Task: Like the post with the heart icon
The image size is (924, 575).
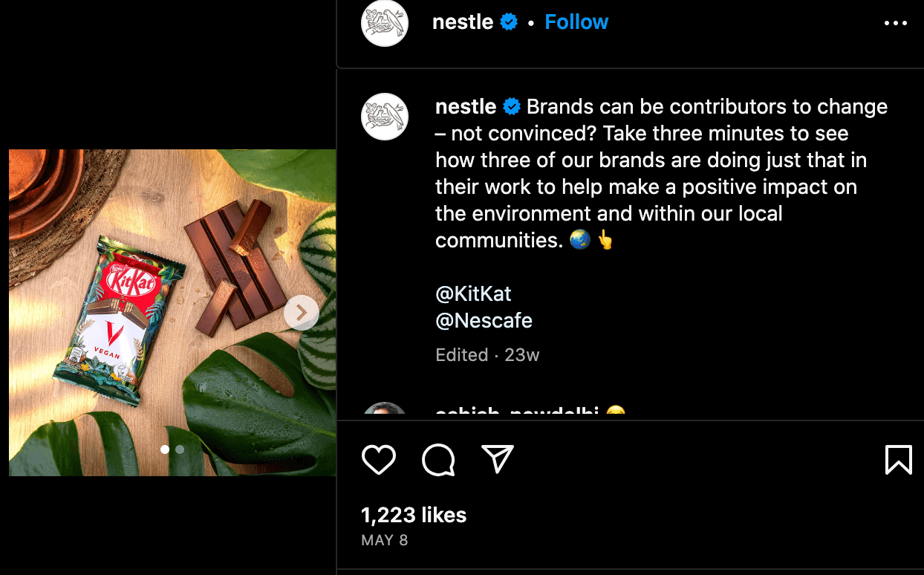Action: 379,460
